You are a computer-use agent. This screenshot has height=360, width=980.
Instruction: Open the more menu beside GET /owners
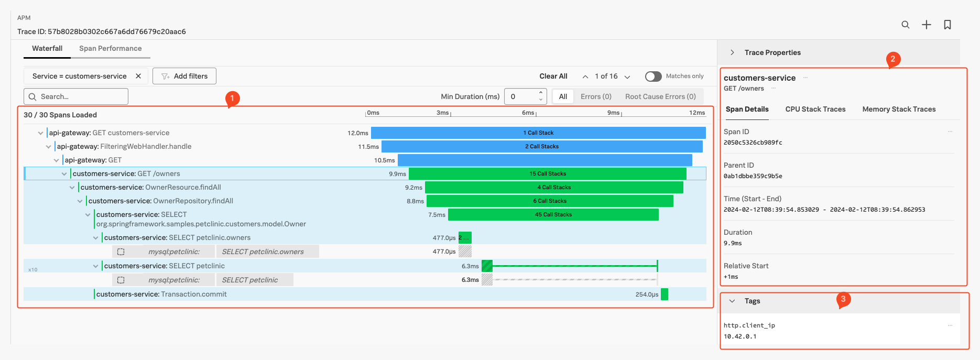coord(774,88)
